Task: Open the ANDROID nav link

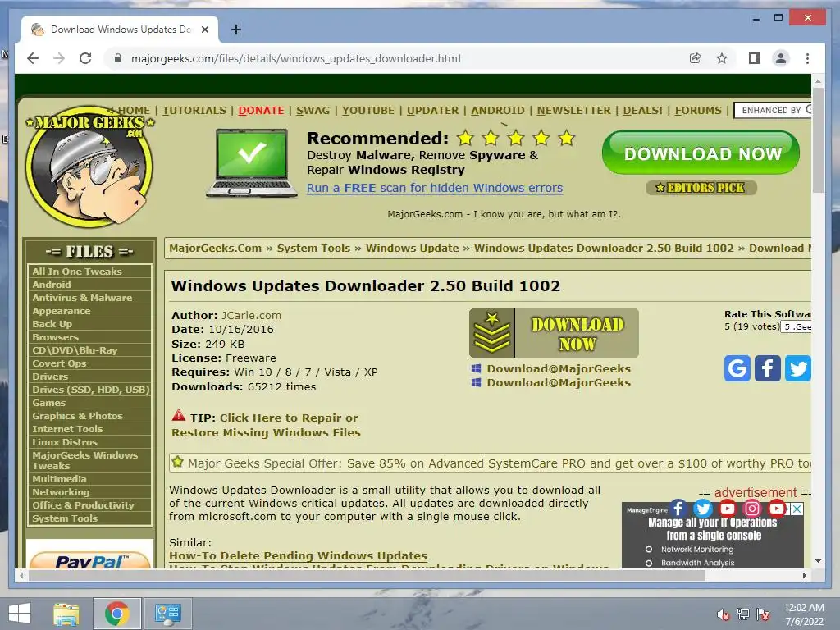Action: point(498,111)
